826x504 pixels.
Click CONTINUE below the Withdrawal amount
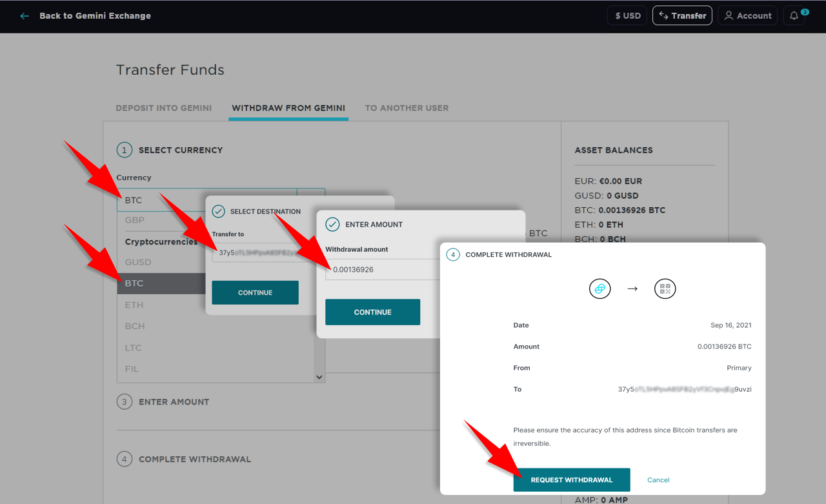372,312
